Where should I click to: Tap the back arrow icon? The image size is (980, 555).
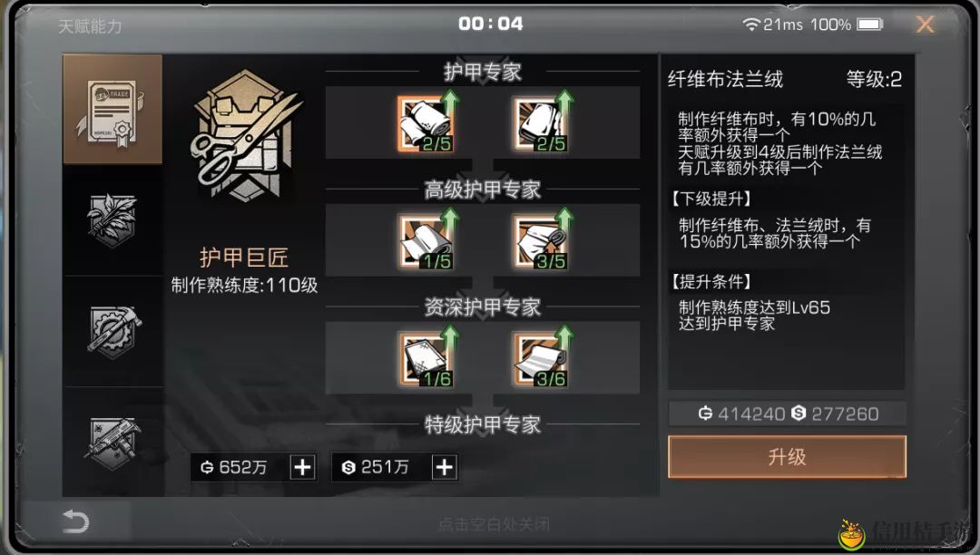(76, 521)
